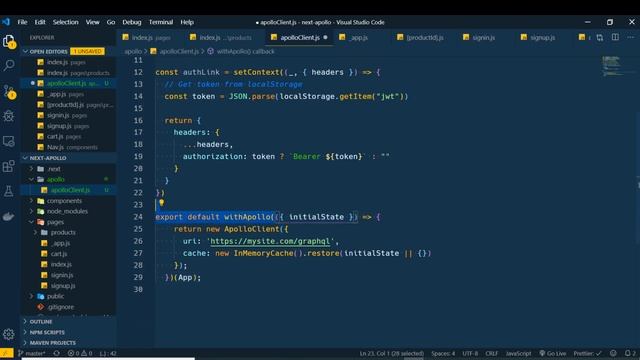
Task: Click Prettier status bar button
Action: [587, 353]
